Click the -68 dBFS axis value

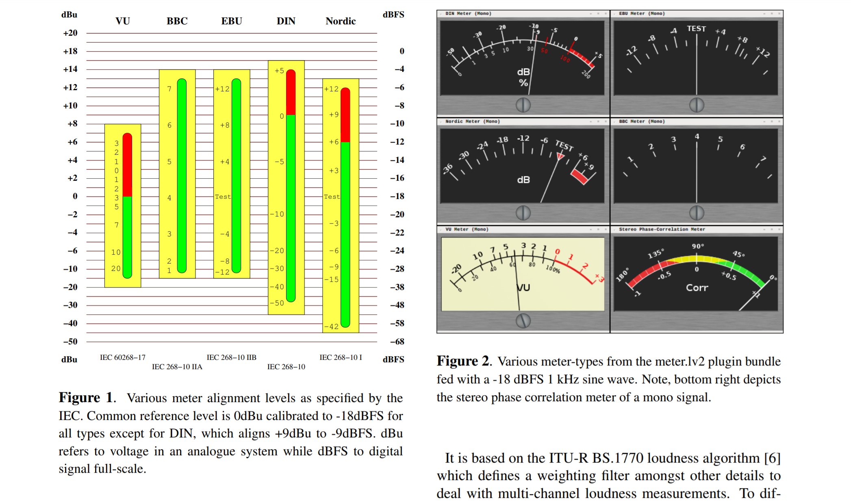pos(397,342)
